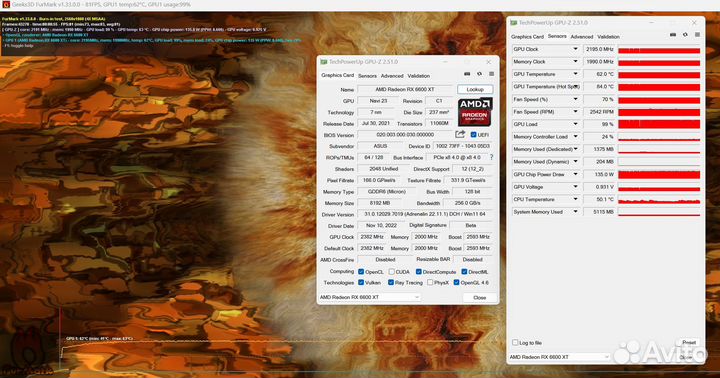Viewport: 720px width, 378px height.
Task: Switch to Validation tab in Sensors GPU-Z window
Action: [x=608, y=37]
